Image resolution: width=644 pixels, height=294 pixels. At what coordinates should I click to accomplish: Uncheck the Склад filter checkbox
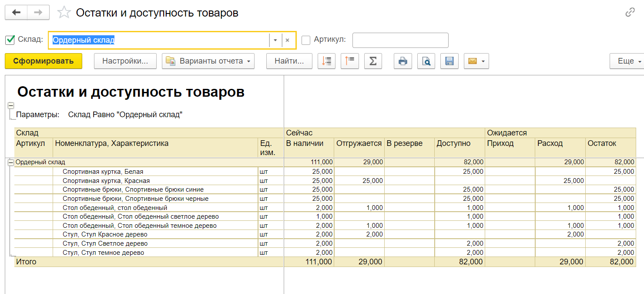(x=10, y=40)
